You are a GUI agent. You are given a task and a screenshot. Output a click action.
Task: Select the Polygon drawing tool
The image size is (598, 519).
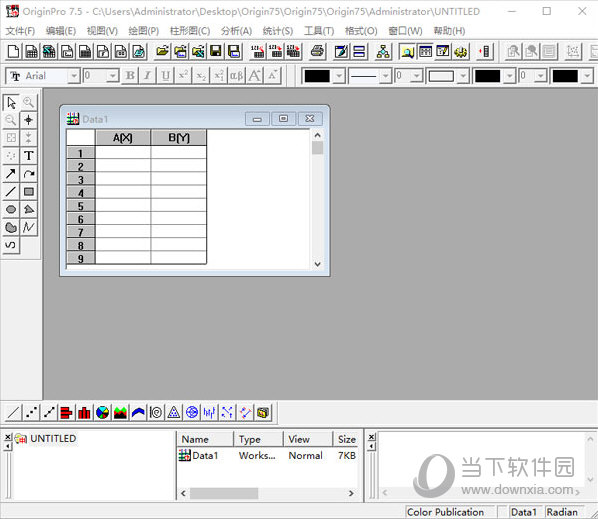(29, 209)
